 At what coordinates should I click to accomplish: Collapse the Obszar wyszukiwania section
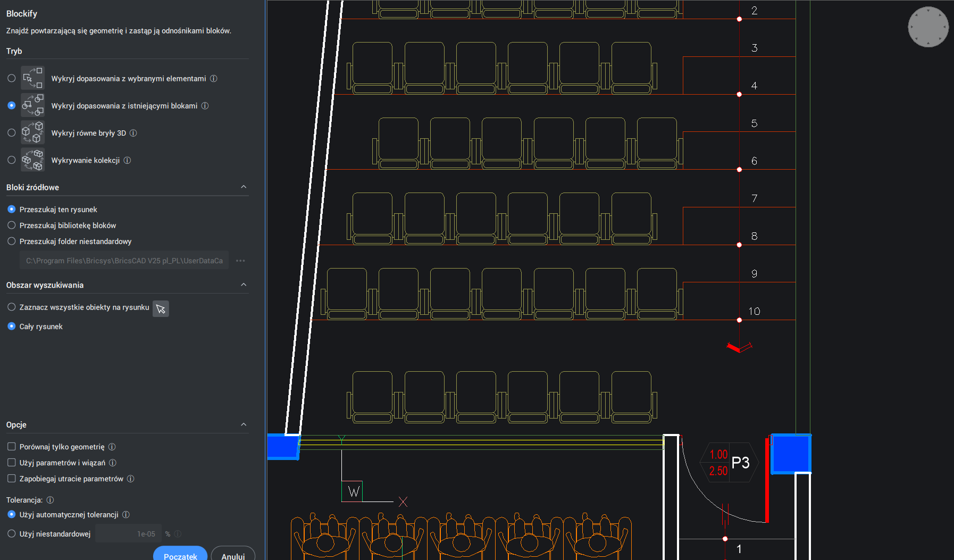click(244, 285)
